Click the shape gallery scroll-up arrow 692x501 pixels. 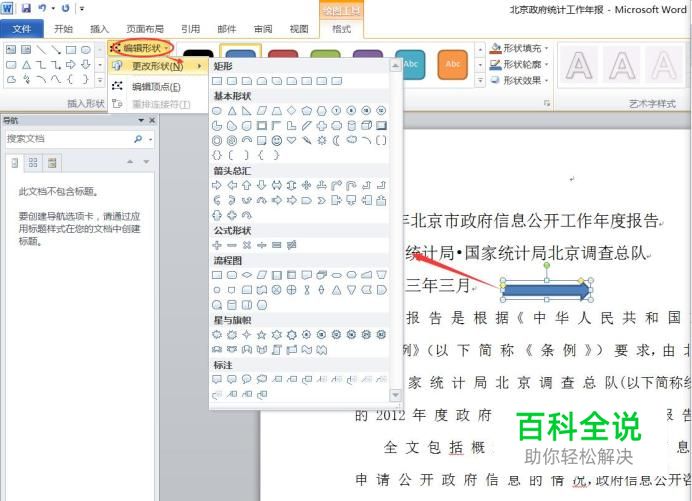point(100,50)
